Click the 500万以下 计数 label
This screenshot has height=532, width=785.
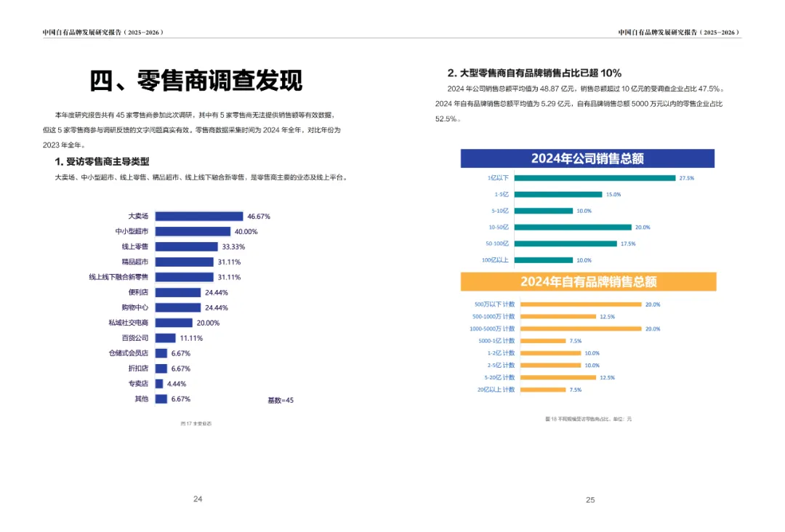495,305
